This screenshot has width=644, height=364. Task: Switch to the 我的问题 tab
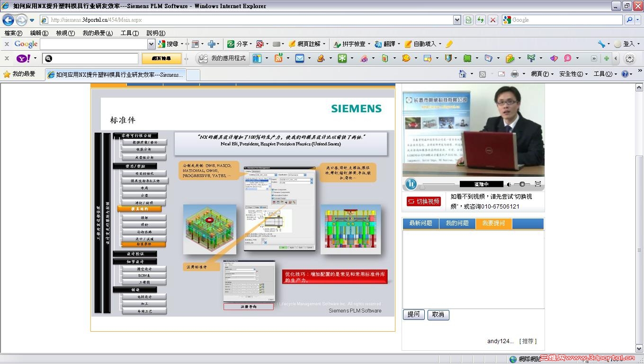click(457, 223)
